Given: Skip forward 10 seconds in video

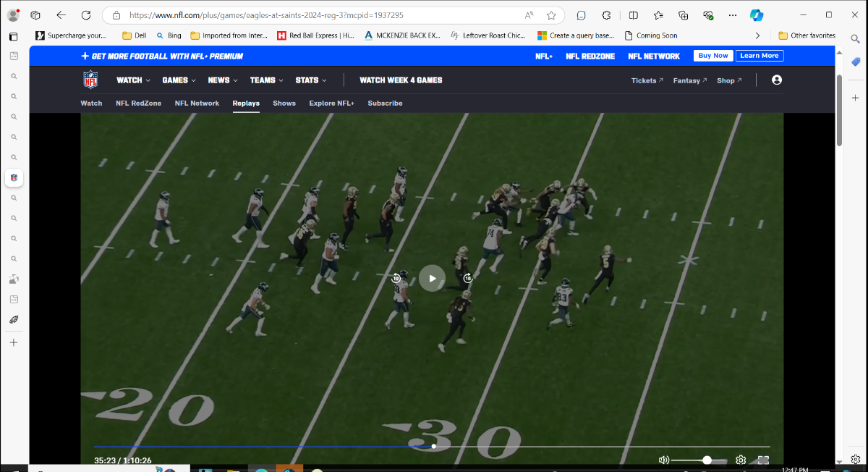Looking at the screenshot, I should coord(468,278).
